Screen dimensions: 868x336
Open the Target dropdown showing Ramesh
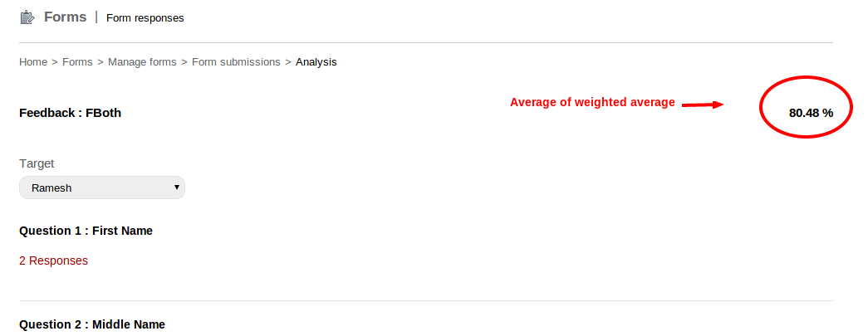pyautogui.click(x=101, y=188)
